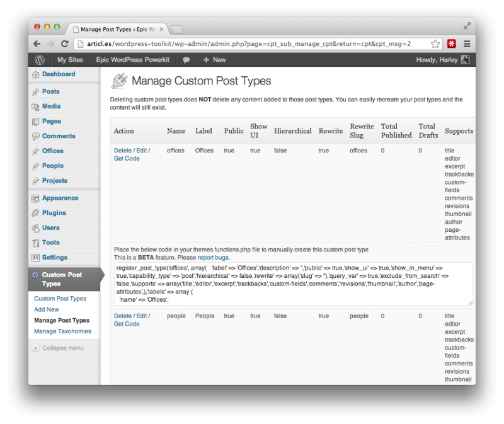Click the Dashboard house icon
This screenshot has height=424, width=504.
(x=35, y=74)
